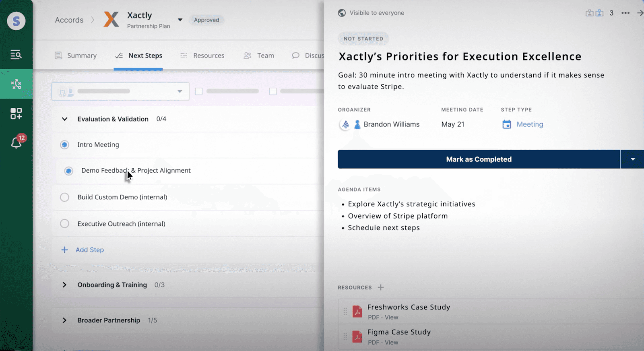Open the Meeting step type link
This screenshot has width=644, height=351.
point(530,124)
